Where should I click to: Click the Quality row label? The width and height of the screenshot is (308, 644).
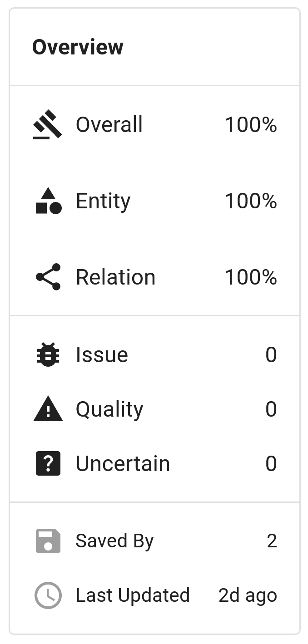[110, 408]
